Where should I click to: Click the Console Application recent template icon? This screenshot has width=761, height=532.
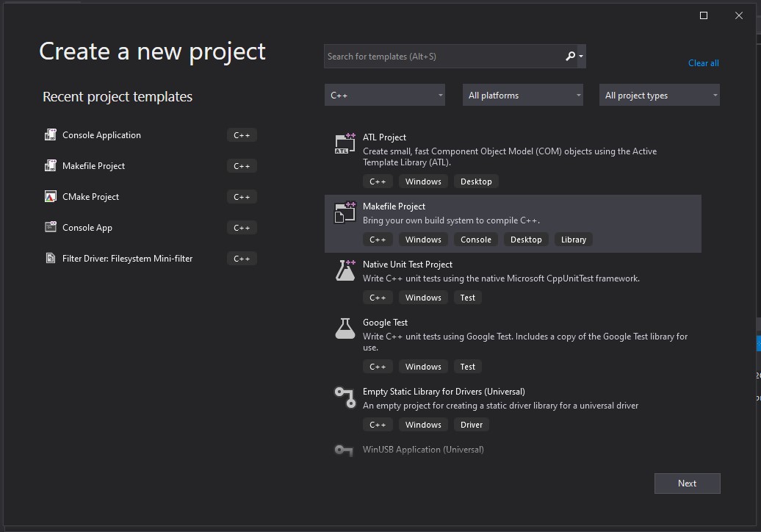[51, 135]
